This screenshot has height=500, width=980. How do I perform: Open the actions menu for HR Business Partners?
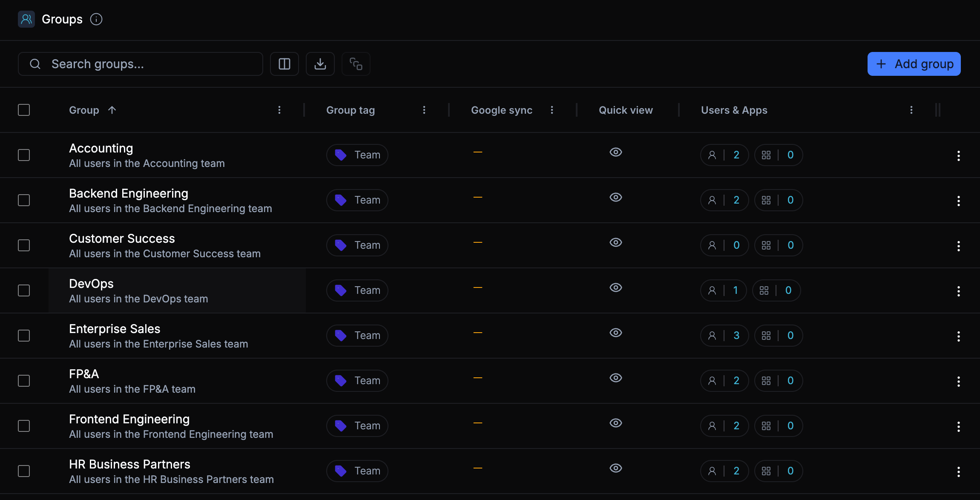coord(958,471)
